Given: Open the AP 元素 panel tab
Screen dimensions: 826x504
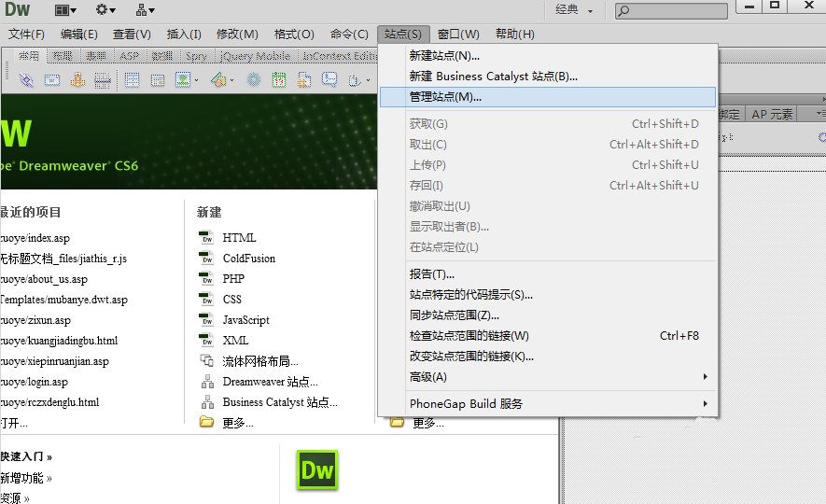Looking at the screenshot, I should [772, 115].
